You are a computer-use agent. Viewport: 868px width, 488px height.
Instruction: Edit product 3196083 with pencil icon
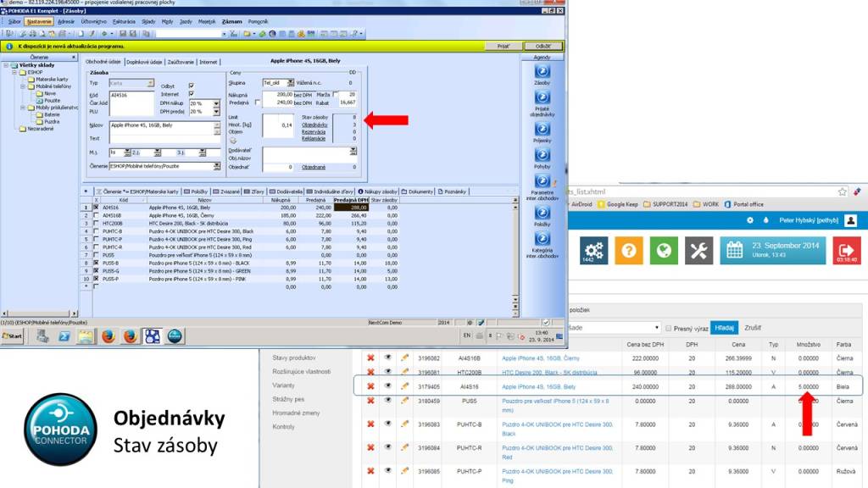point(404,424)
